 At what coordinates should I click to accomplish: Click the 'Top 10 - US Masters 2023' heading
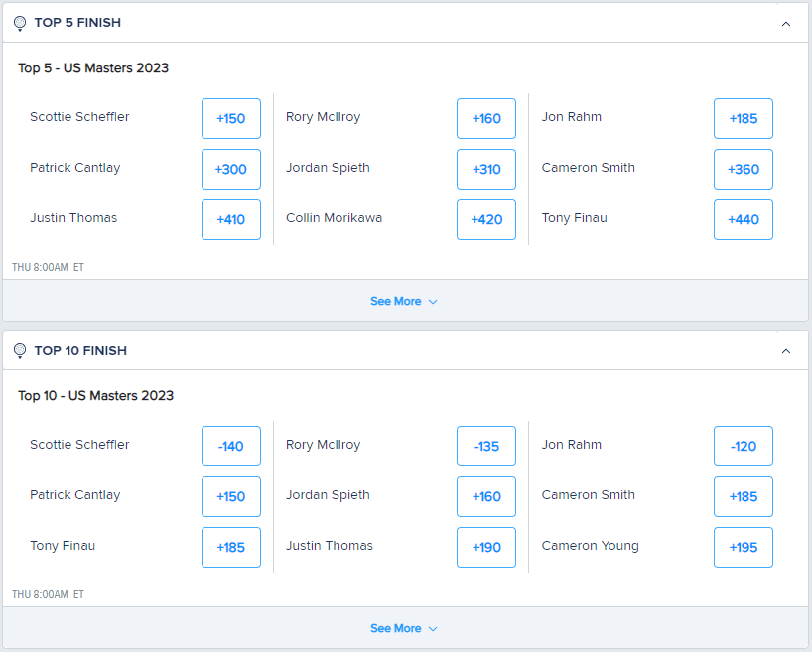click(x=96, y=396)
